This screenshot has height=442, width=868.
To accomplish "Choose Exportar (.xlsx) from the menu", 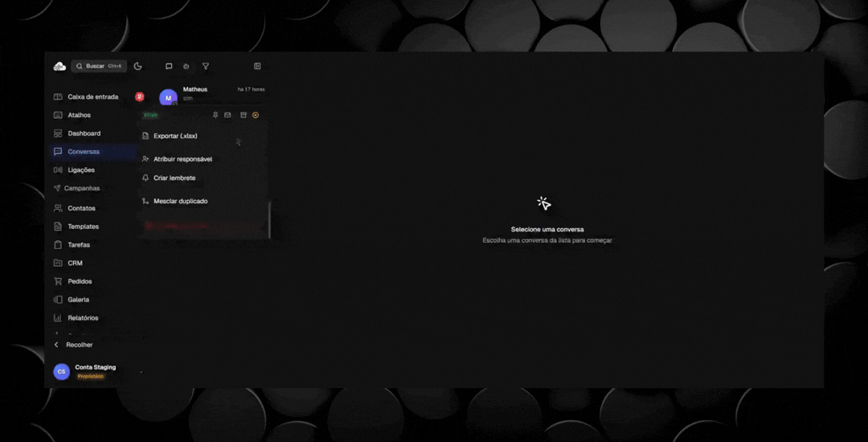I will [203, 136].
